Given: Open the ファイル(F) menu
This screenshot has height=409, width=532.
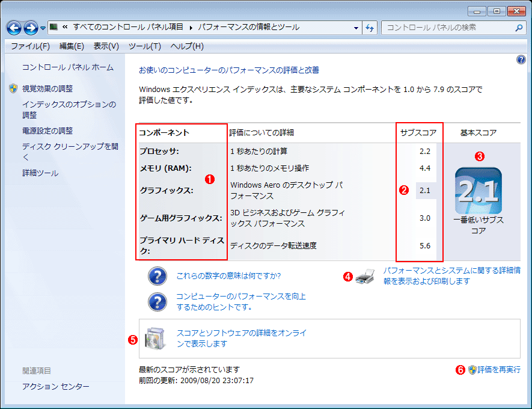Looking at the screenshot, I should click(x=31, y=46).
